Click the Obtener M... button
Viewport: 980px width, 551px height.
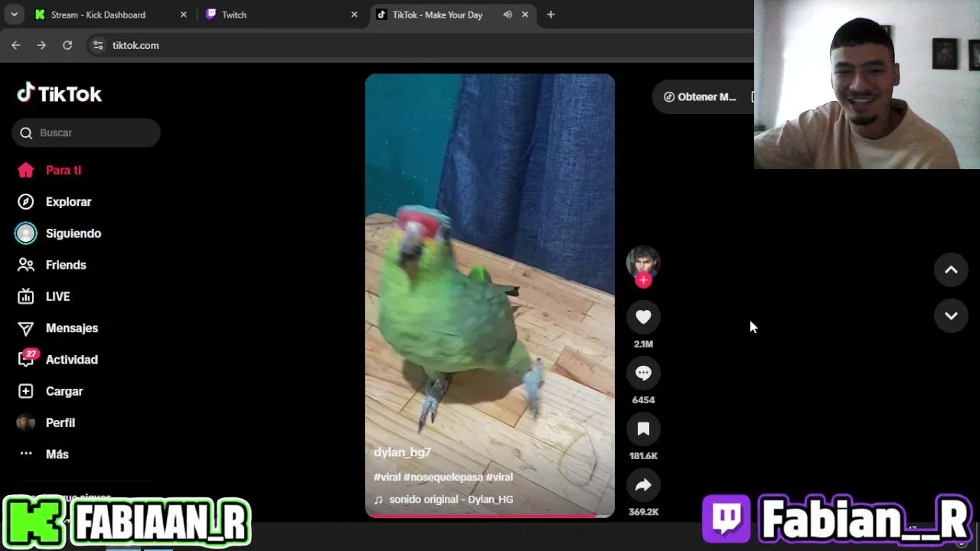click(x=701, y=96)
